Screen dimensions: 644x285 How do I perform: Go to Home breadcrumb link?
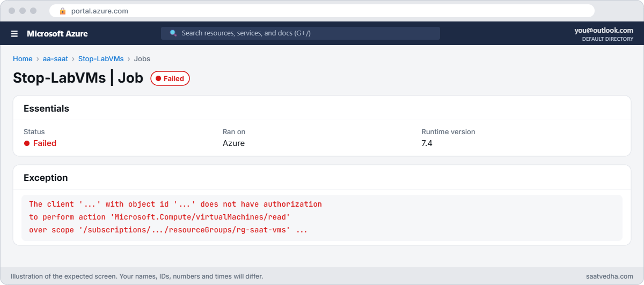click(23, 59)
